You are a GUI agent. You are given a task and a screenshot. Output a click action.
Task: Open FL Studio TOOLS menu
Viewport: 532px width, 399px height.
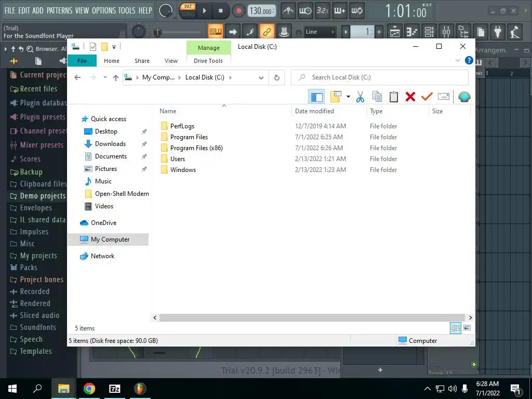point(127,10)
